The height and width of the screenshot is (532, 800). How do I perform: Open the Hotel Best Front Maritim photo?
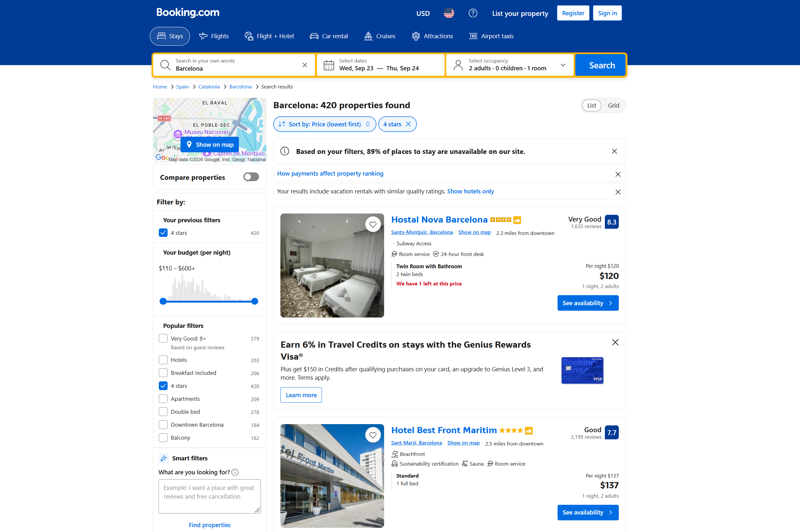(x=332, y=476)
